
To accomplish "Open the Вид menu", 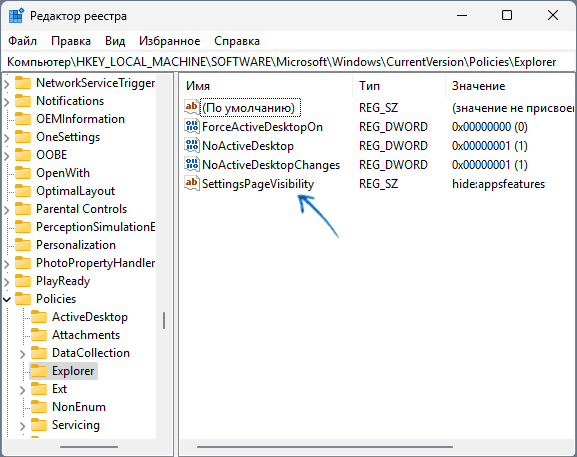I will click(115, 41).
